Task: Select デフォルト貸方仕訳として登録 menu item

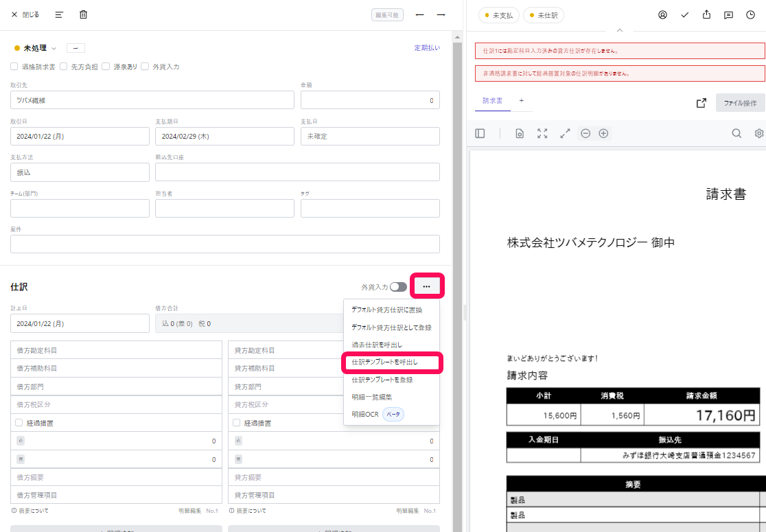Action: 391,327
